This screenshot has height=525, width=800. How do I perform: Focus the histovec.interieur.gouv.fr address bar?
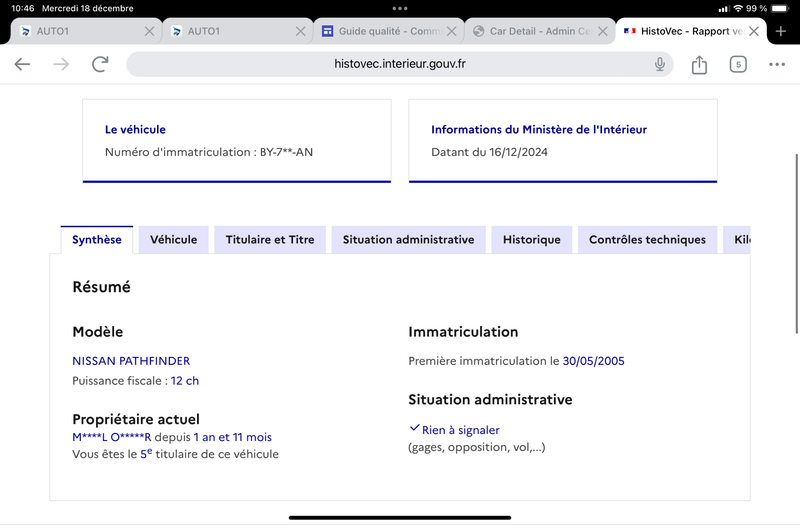(x=399, y=64)
